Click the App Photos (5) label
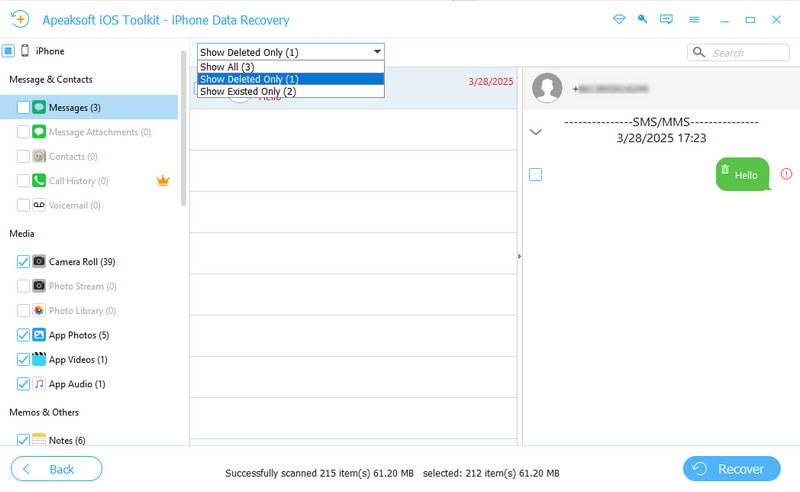Screen dimensions: 800x492 [x=79, y=335]
